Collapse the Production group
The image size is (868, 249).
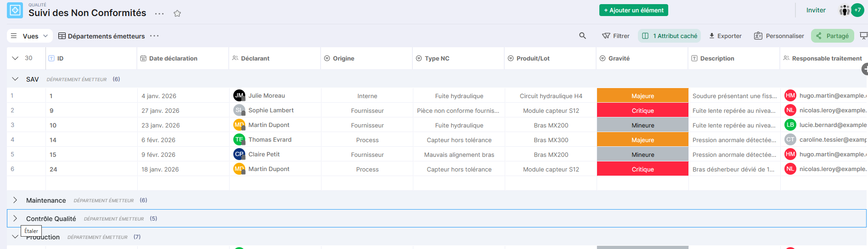[15, 237]
